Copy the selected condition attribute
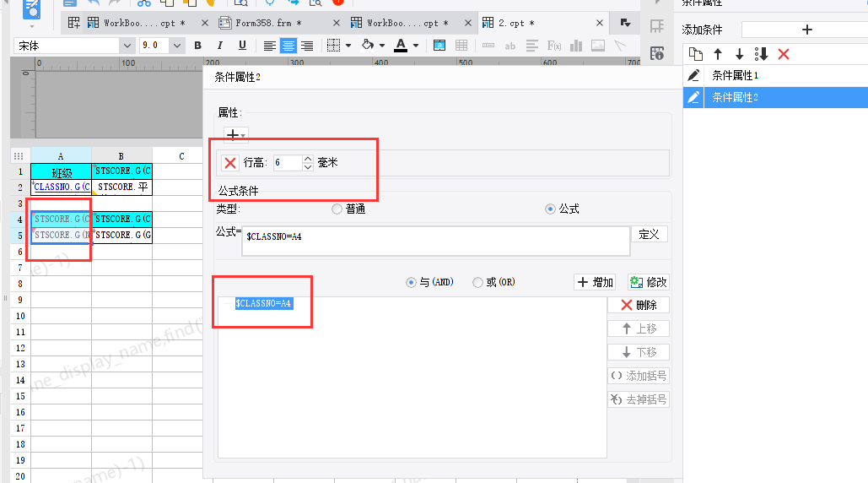The height and width of the screenshot is (483, 868). click(x=696, y=54)
